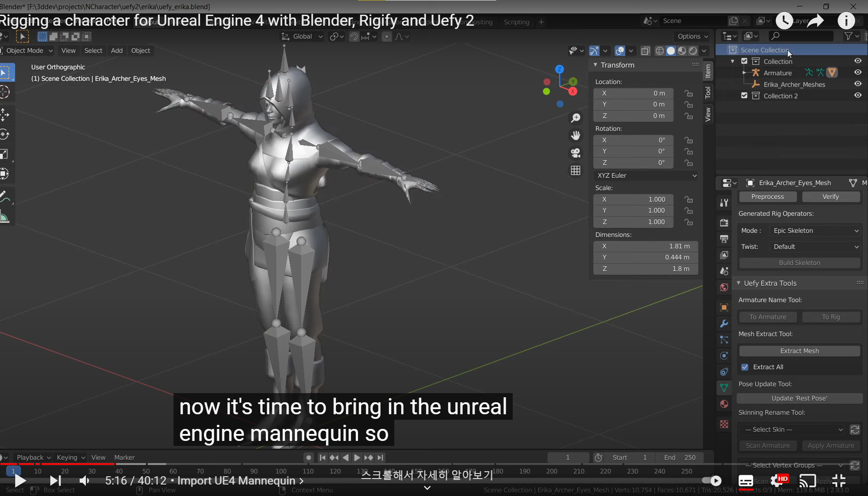Expand the Armature tree item

tap(744, 73)
